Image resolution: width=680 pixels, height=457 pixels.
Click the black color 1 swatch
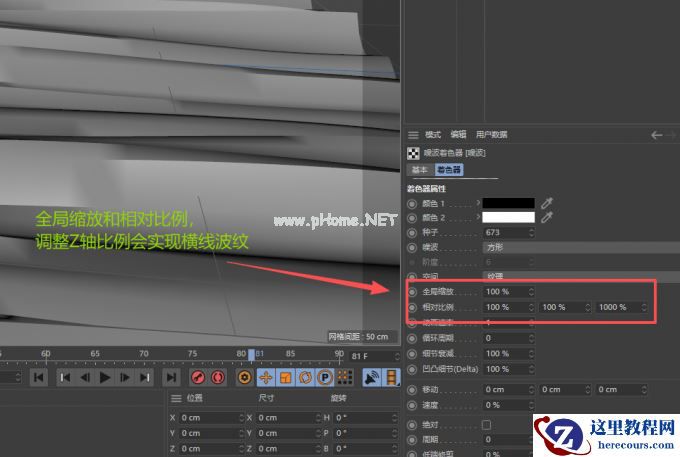tap(508, 203)
